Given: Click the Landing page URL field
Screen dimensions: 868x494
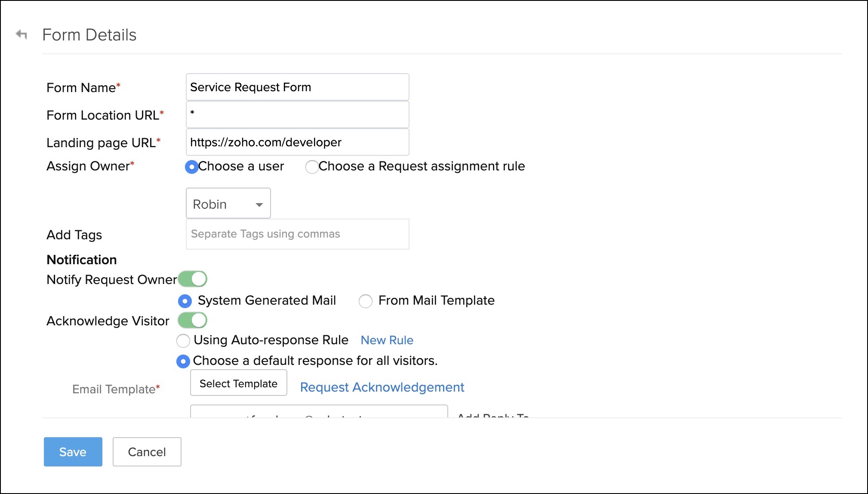Looking at the screenshot, I should click(297, 142).
